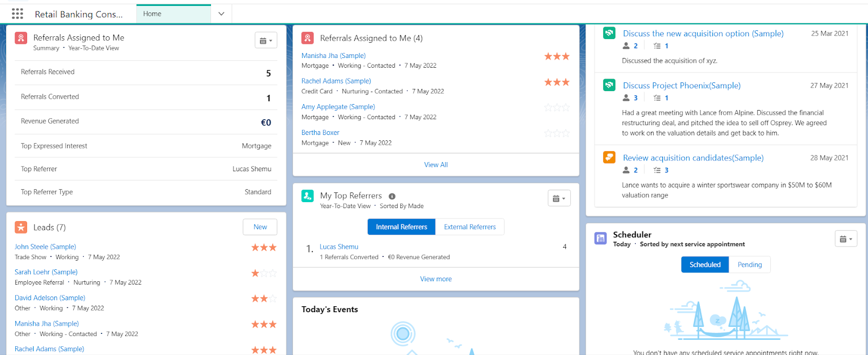Click star rating for Manisha Jha lead
868x355 pixels.
pos(264,325)
